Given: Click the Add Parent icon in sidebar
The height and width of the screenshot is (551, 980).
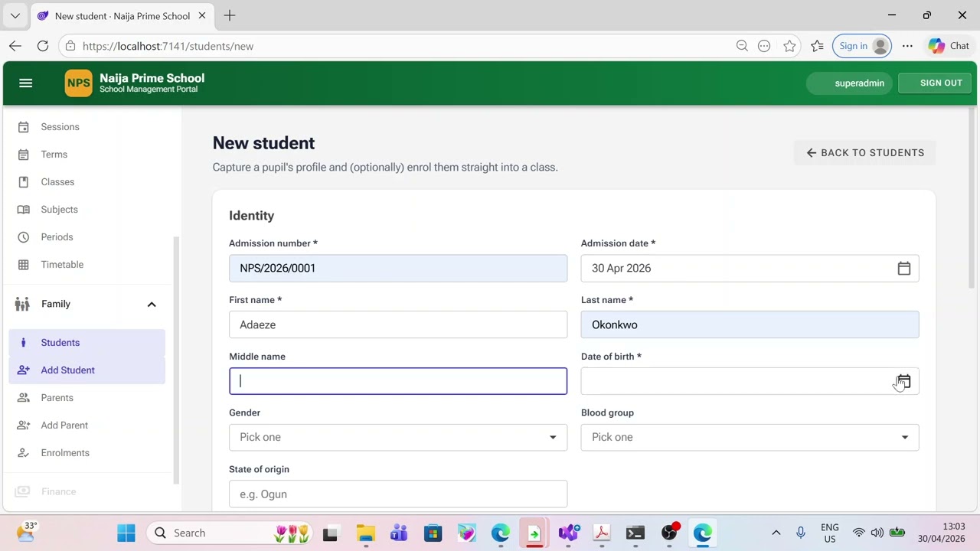Looking at the screenshot, I should click(x=24, y=425).
